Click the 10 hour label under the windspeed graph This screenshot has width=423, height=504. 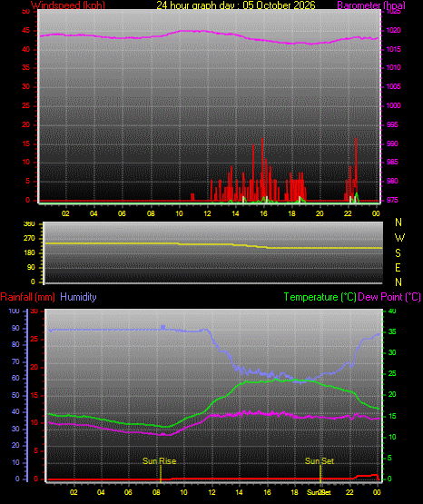coord(179,213)
